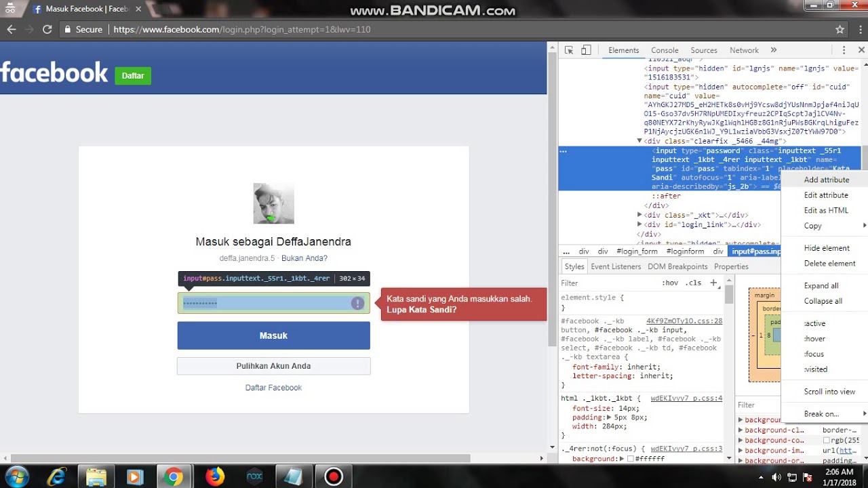The width and height of the screenshot is (868, 488).
Task: Toggle the .cls element classes panel
Action: coord(693,283)
